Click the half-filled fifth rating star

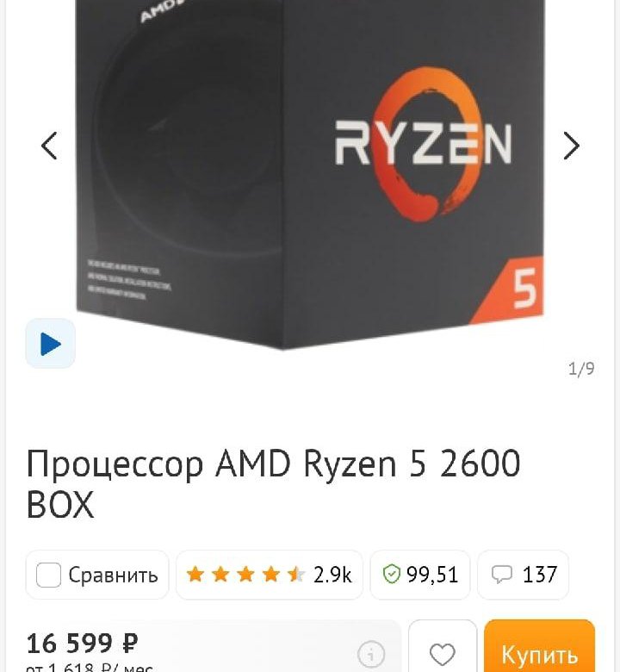pyautogui.click(x=296, y=575)
